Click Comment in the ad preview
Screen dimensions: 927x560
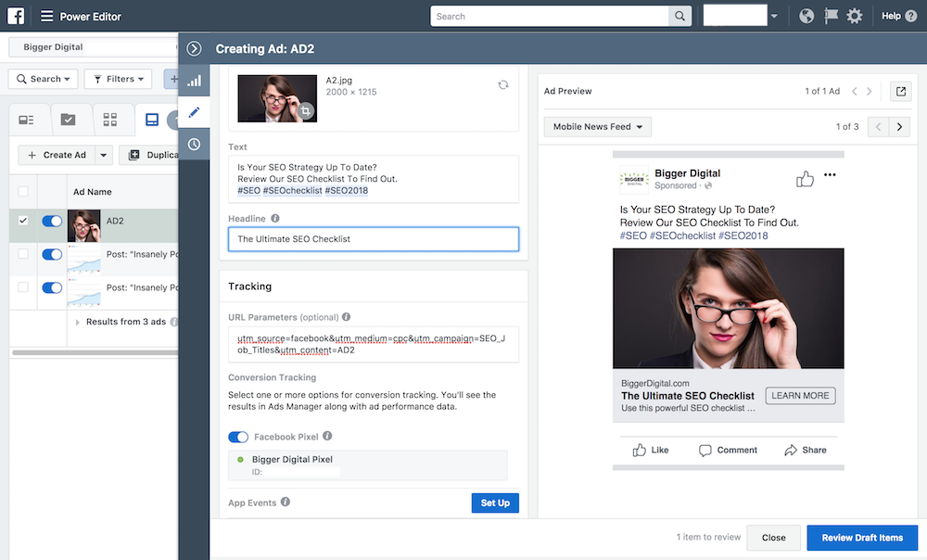tap(728, 450)
